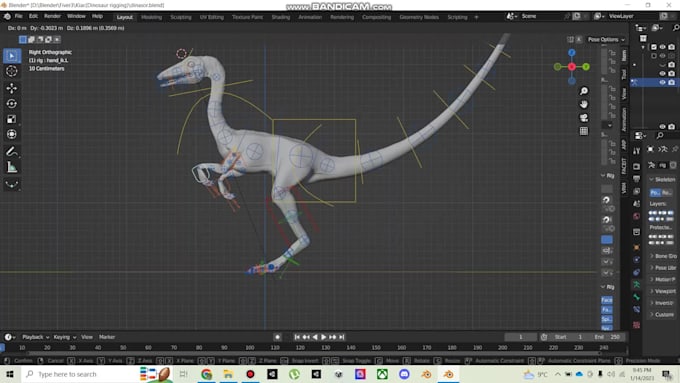
Task: Toggle eye icon on the lowest outliner row
Action: [662, 127]
